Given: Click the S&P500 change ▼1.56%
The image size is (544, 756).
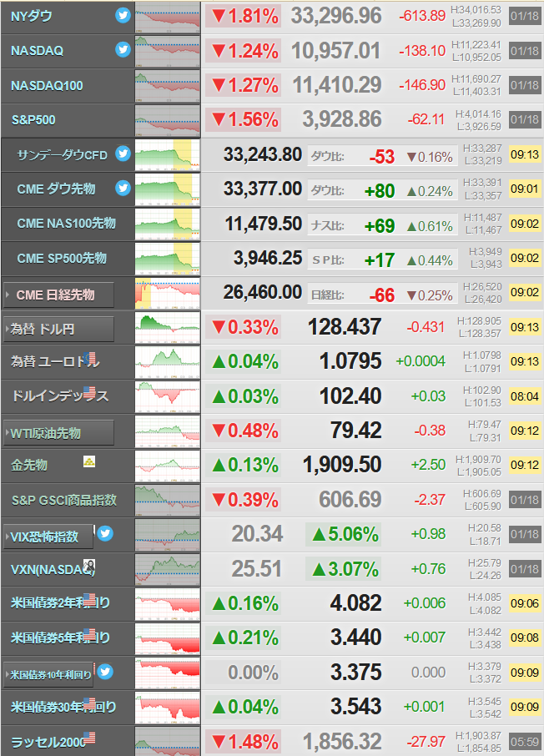Looking at the screenshot, I should 244,119.
